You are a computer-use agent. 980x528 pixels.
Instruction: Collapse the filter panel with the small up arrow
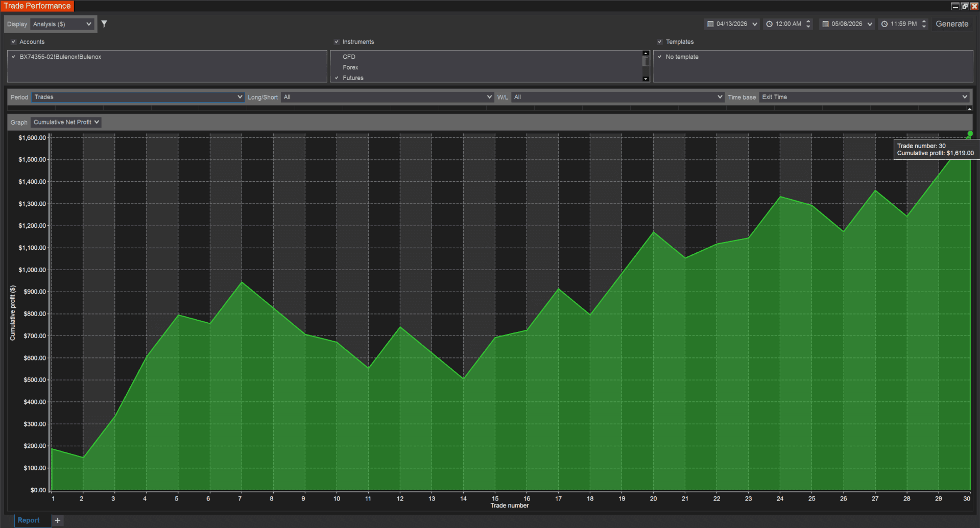(969, 109)
